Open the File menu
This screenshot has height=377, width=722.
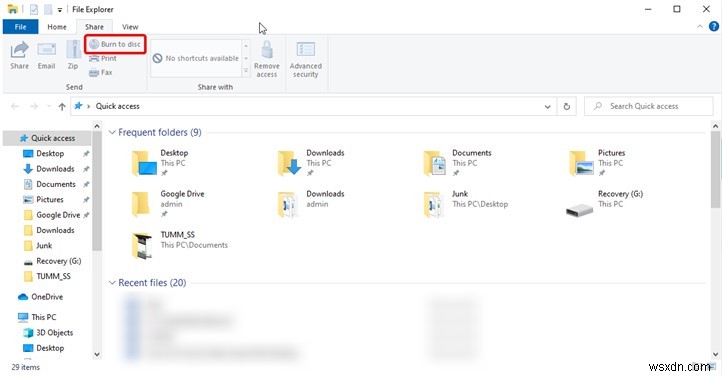tap(20, 27)
